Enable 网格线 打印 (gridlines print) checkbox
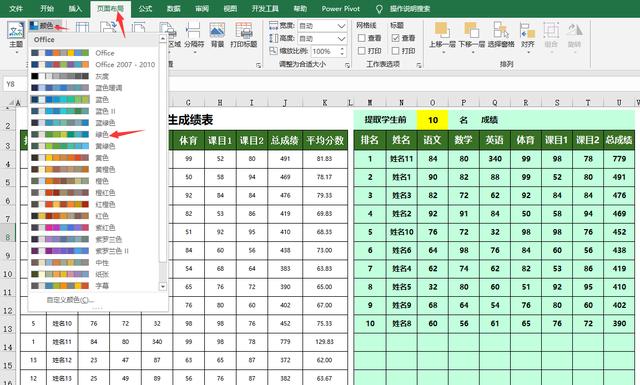640x385 pixels. [x=362, y=51]
